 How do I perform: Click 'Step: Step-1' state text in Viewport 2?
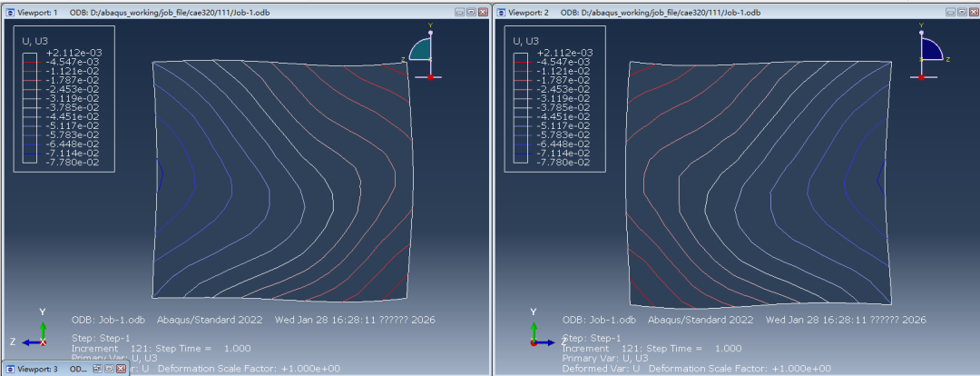coord(590,339)
